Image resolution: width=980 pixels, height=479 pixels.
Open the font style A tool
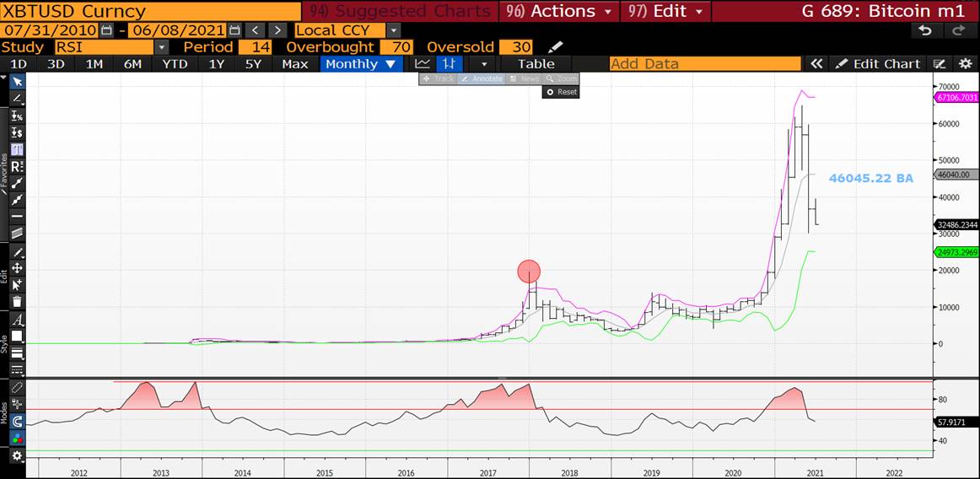click(18, 320)
